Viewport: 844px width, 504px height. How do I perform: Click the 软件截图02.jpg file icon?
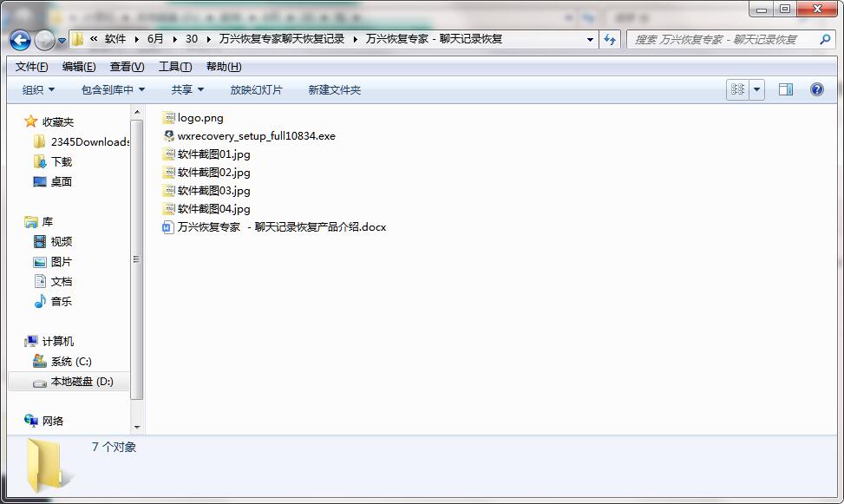tap(169, 173)
